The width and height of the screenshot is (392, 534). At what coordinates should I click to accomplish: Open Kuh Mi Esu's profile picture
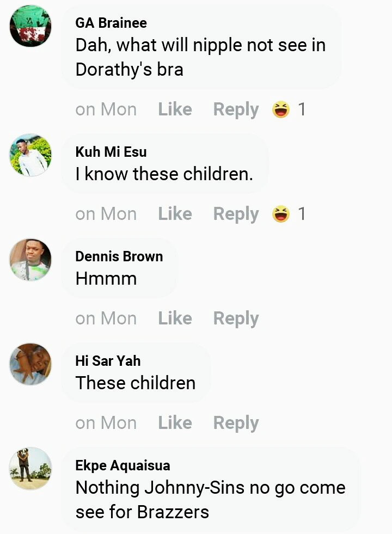(x=30, y=155)
